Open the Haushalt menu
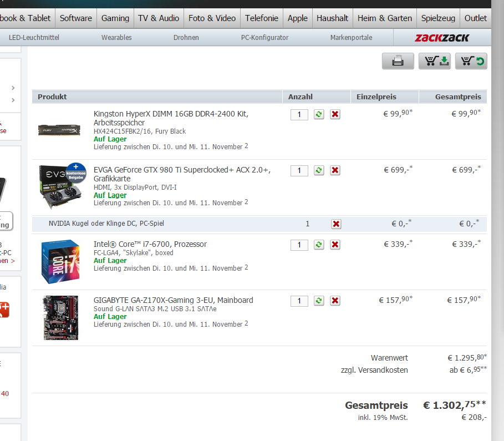The image size is (504, 441). click(332, 18)
